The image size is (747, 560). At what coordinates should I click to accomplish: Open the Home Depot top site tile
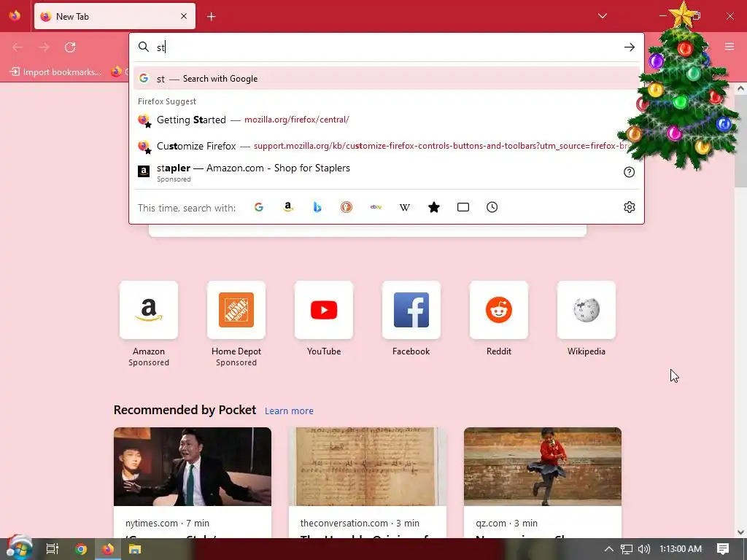pos(236,310)
